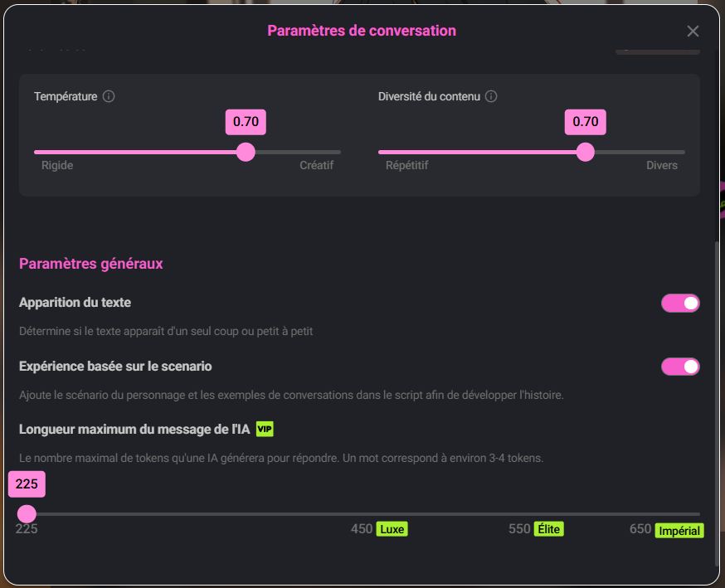Viewport: 725px width, 588px height.
Task: Click the Température value box showing 0.70
Action: (x=246, y=122)
